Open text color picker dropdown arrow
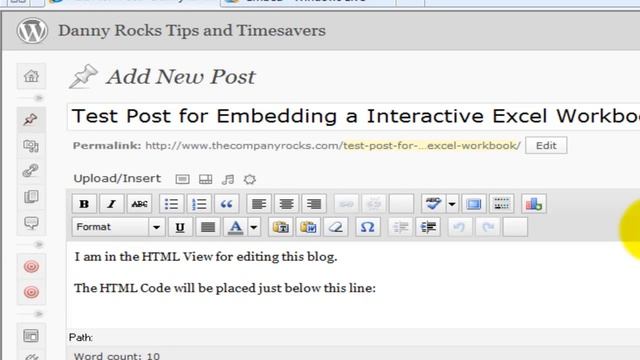 (x=253, y=227)
